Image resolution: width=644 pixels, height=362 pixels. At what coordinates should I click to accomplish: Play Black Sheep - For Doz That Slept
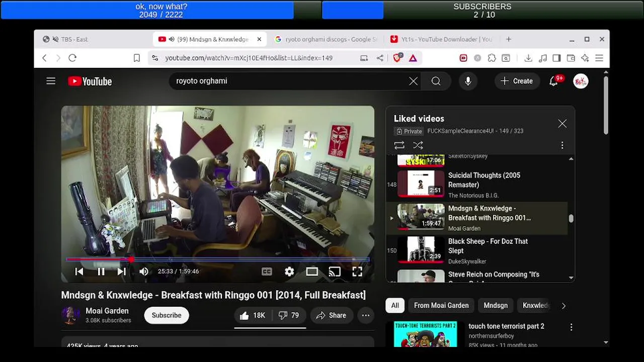[476, 250]
